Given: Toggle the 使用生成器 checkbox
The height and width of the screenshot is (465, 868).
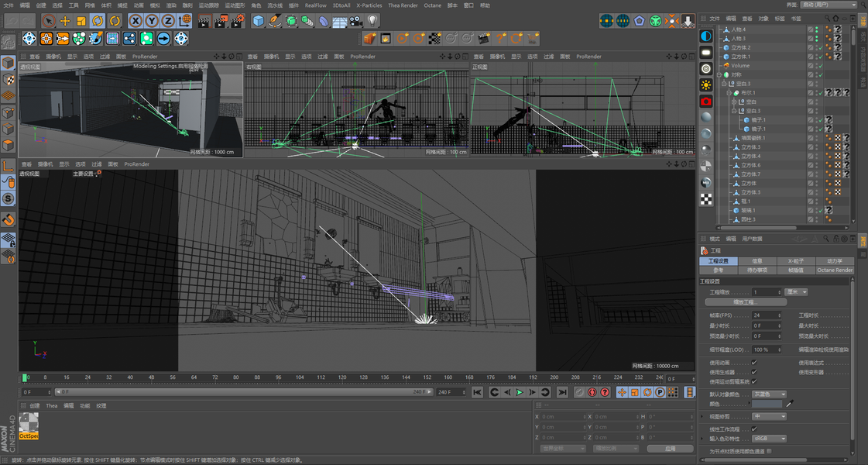Looking at the screenshot, I should 754,373.
